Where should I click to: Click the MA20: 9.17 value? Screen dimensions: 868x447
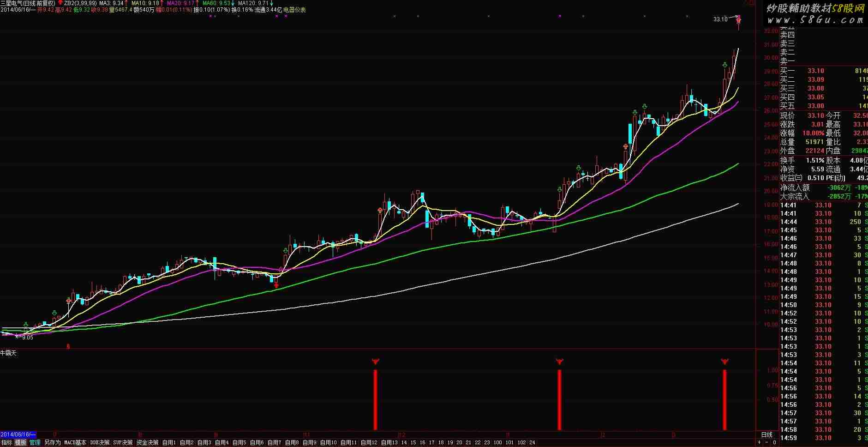point(181,3)
